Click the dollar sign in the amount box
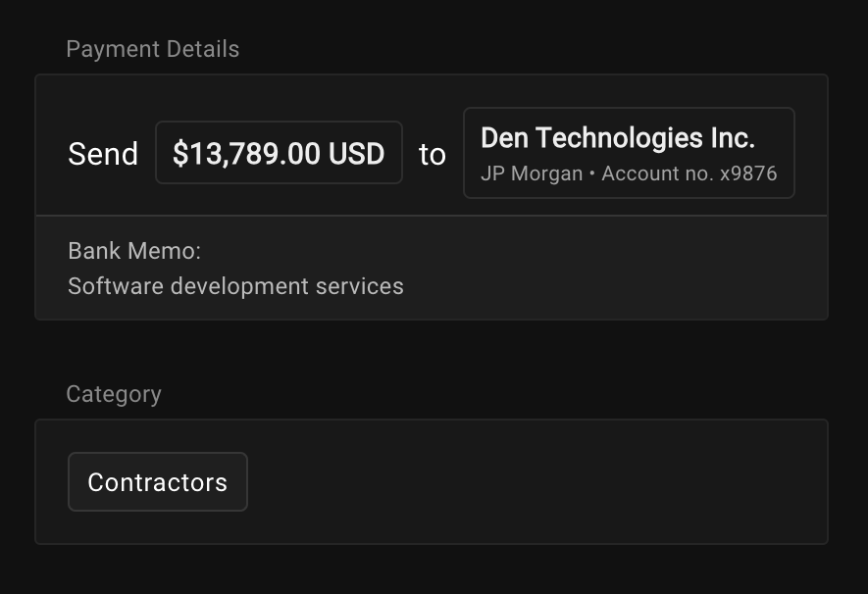Screen dimensions: 868x594 [x=179, y=154]
